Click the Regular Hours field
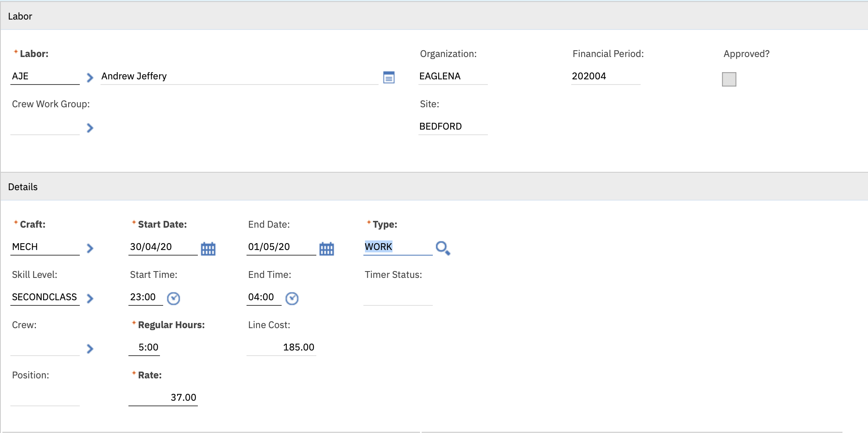 tap(144, 347)
